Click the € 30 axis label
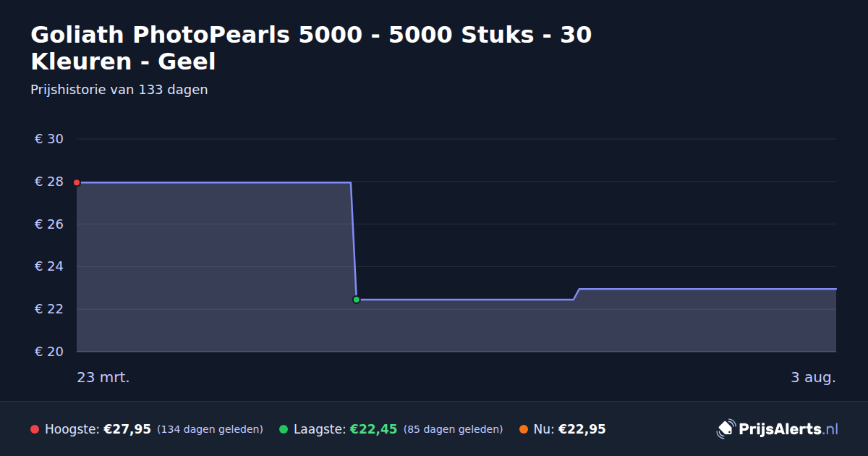 [x=49, y=139]
